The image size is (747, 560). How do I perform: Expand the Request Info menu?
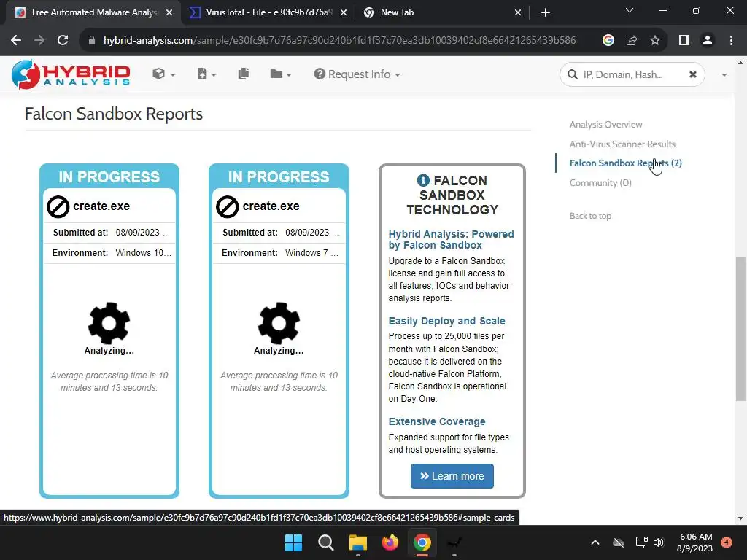click(x=357, y=74)
